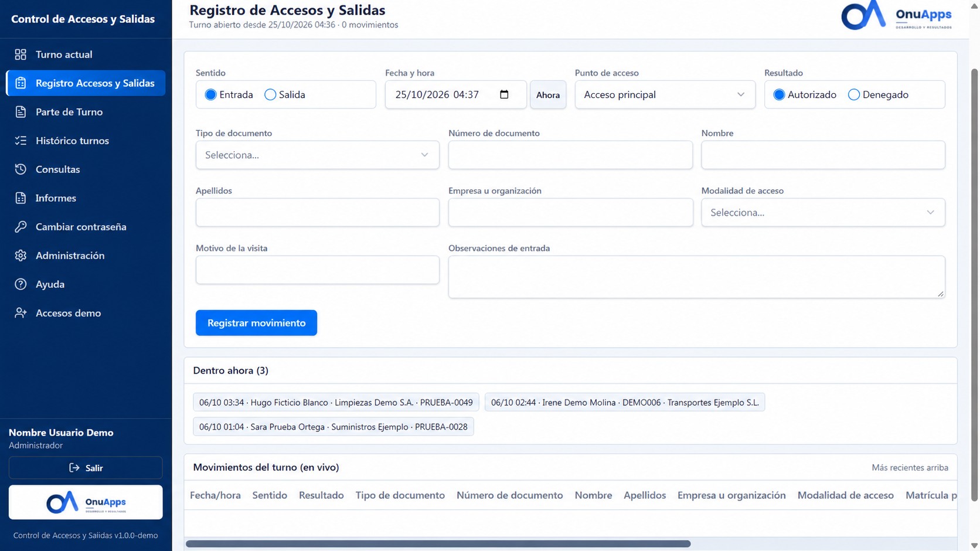Choose the Autorizado result option
980x551 pixels.
pos(779,94)
